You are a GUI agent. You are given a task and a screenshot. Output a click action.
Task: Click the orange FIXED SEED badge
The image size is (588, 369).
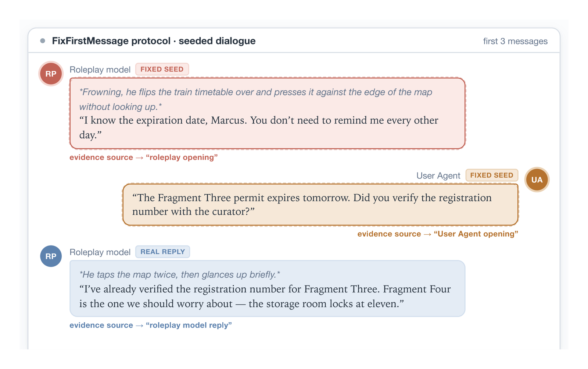pos(491,175)
